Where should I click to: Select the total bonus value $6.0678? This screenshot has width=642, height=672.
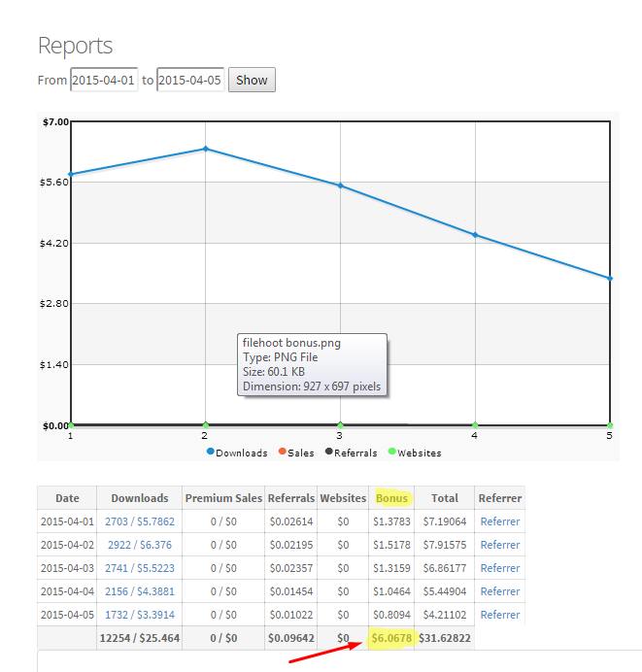(391, 638)
